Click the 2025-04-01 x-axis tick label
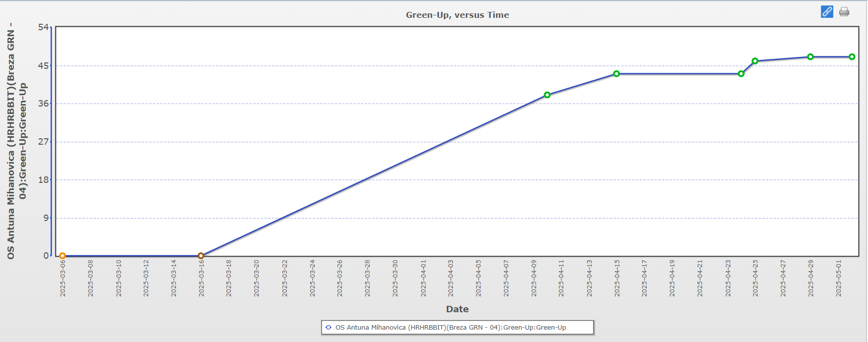Screen dimensions: 868x342 [423, 278]
